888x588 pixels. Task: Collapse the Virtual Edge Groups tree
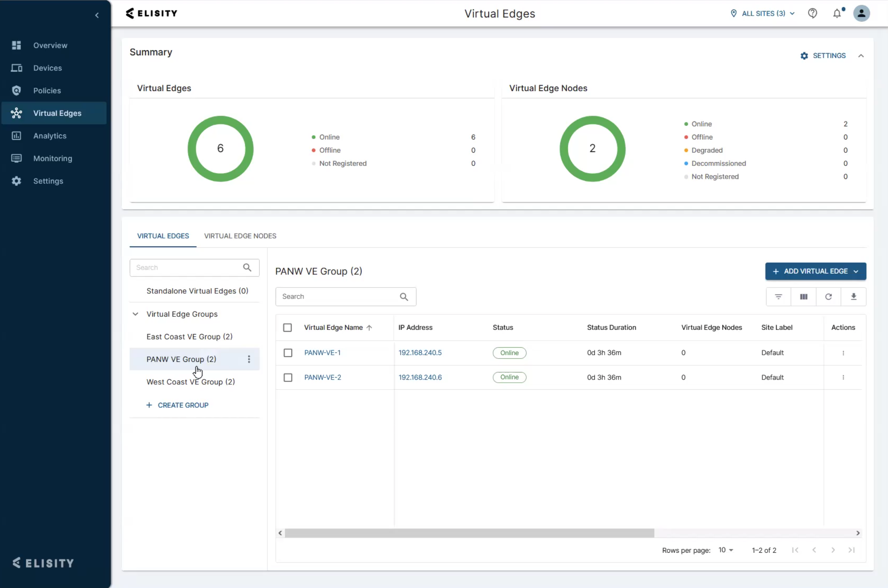[x=135, y=314]
